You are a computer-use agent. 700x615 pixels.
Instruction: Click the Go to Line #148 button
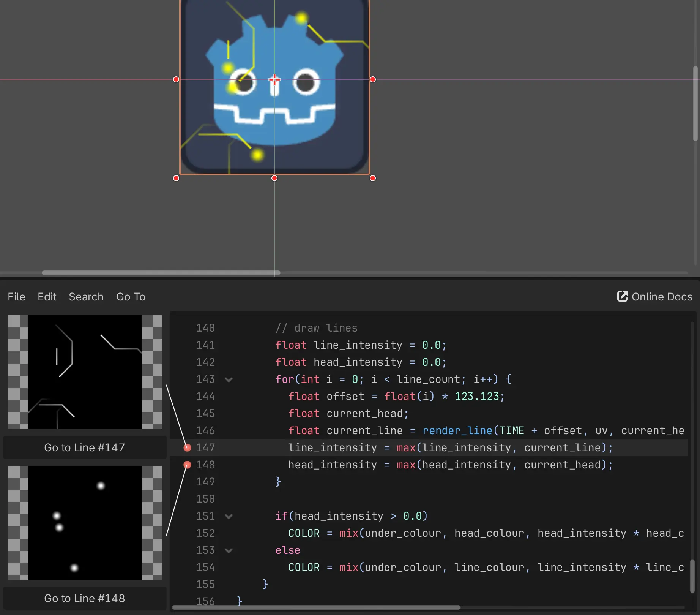(84, 598)
